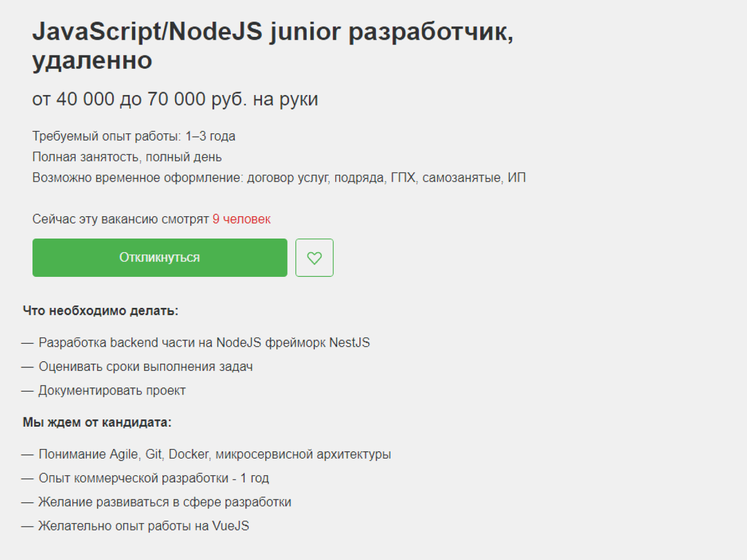The image size is (747, 560).
Task: Add vacancy to favorites with heart icon
Action: tap(314, 257)
